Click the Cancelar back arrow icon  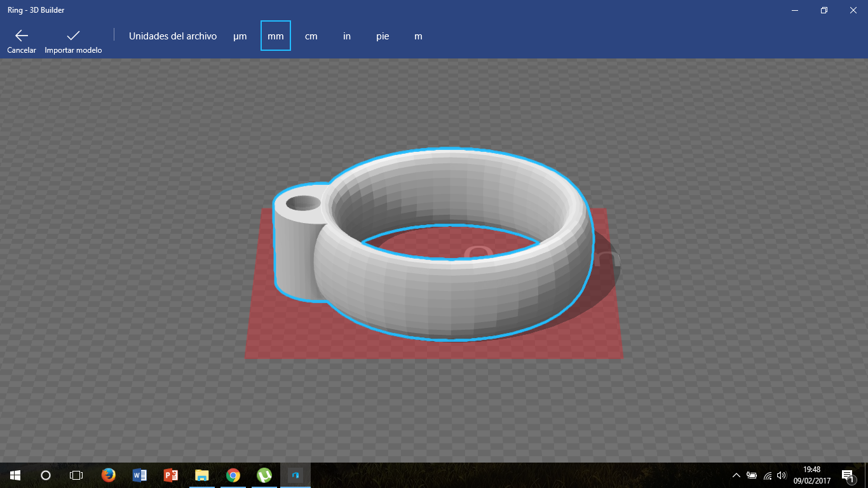22,36
